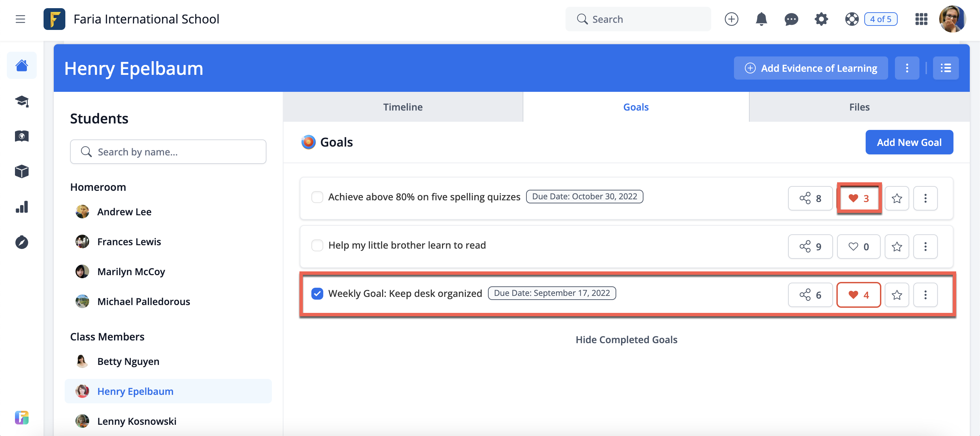Toggle the heart with 3 likes
Viewport: 980px width, 436px height.
point(859,198)
